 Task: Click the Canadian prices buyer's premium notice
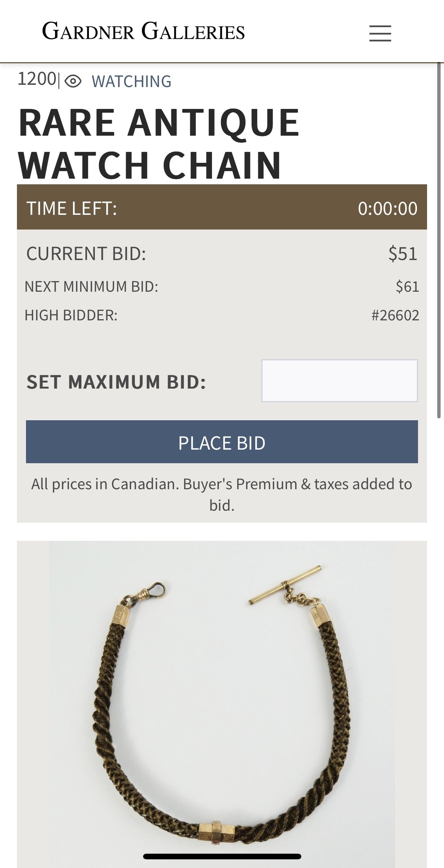click(x=222, y=494)
